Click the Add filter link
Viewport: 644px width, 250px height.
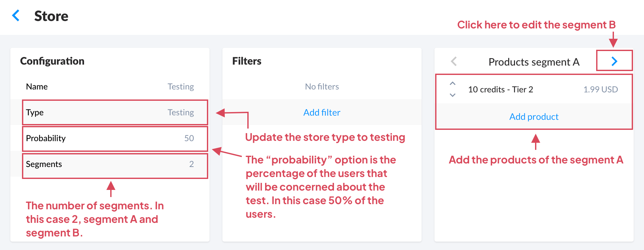(x=322, y=112)
